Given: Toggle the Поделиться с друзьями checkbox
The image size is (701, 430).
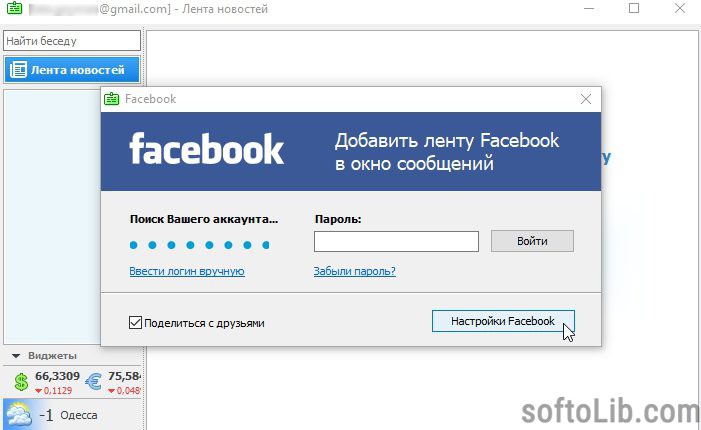Looking at the screenshot, I should 135,322.
